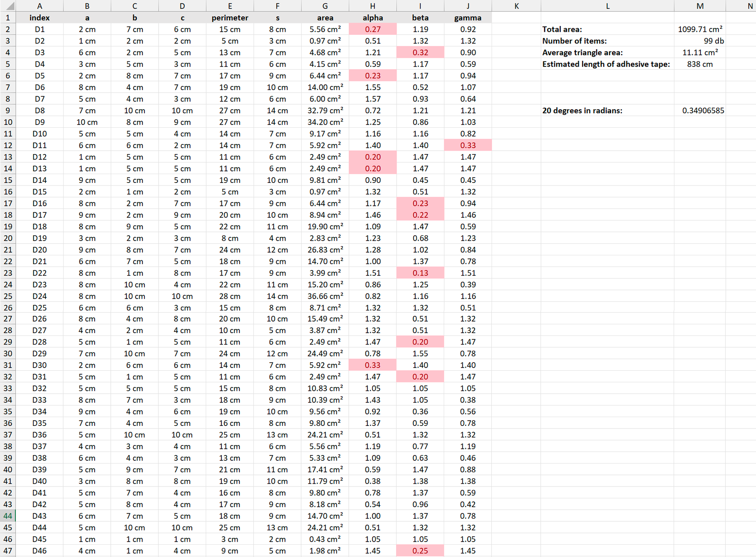
Task: Click area cell 15.49 cm² in D26 row
Action: (325, 319)
